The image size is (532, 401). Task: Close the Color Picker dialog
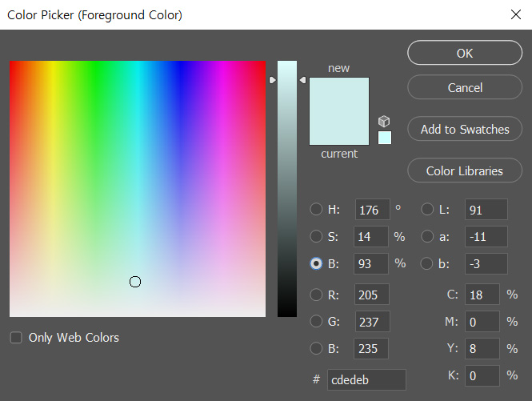515,14
